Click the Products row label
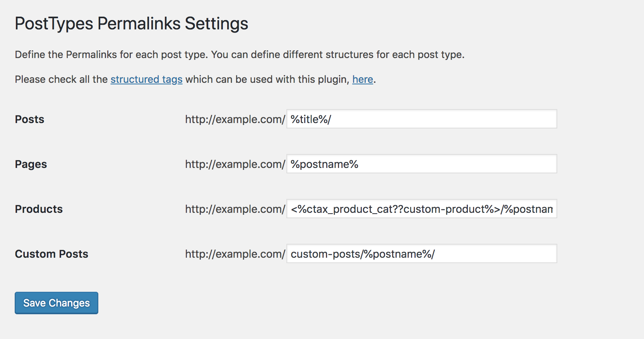Screen dimensions: 644x339 coord(39,209)
